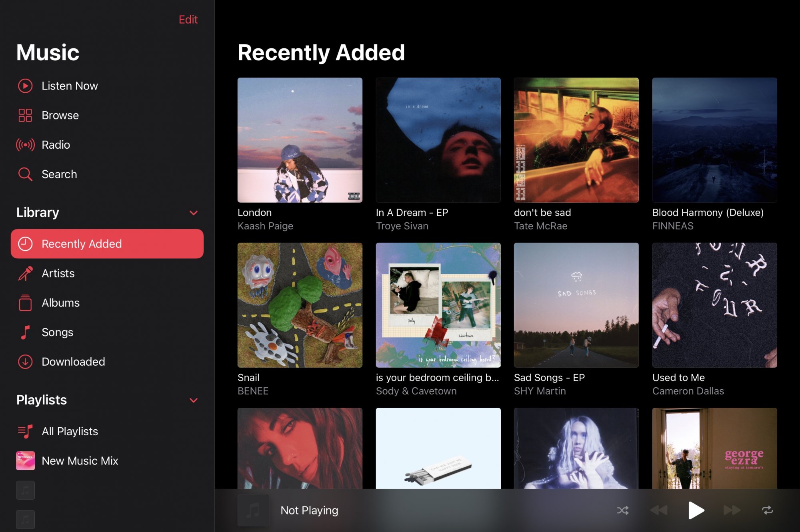Click the FINNEAS artist name
This screenshot has width=800, height=532.
(673, 226)
